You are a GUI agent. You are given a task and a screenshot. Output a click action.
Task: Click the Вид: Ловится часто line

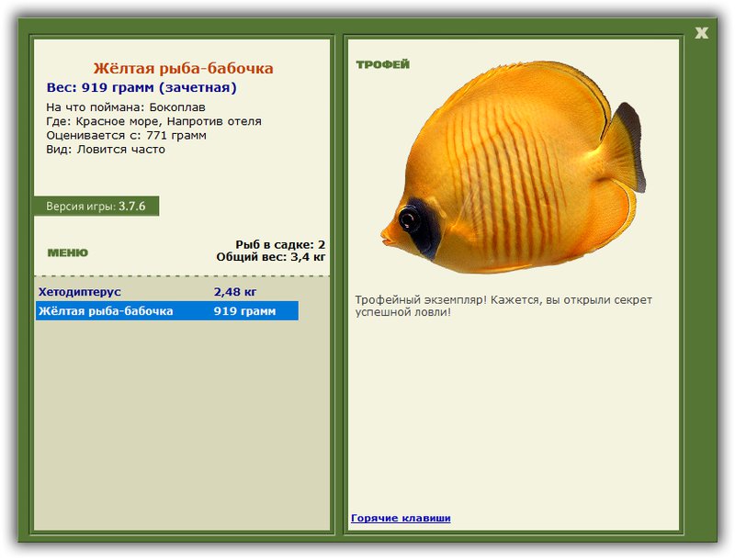[106, 150]
